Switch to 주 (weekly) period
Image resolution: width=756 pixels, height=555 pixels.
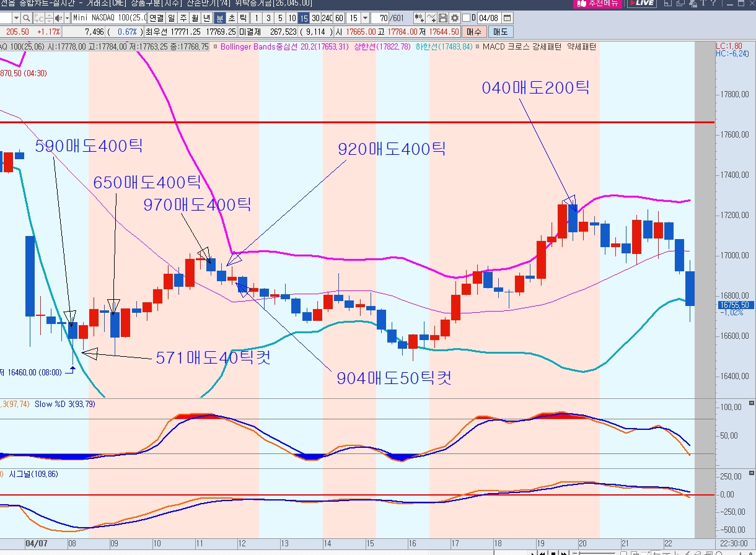pyautogui.click(x=183, y=18)
